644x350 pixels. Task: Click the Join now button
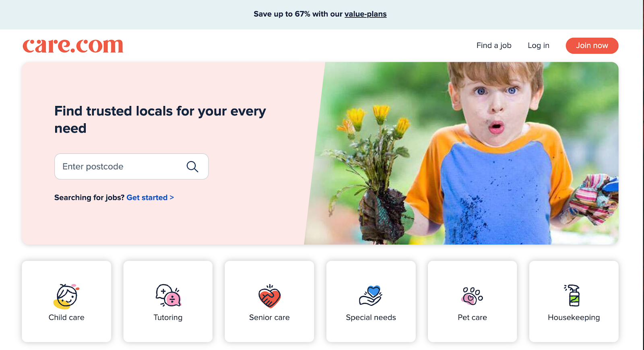[x=592, y=46]
